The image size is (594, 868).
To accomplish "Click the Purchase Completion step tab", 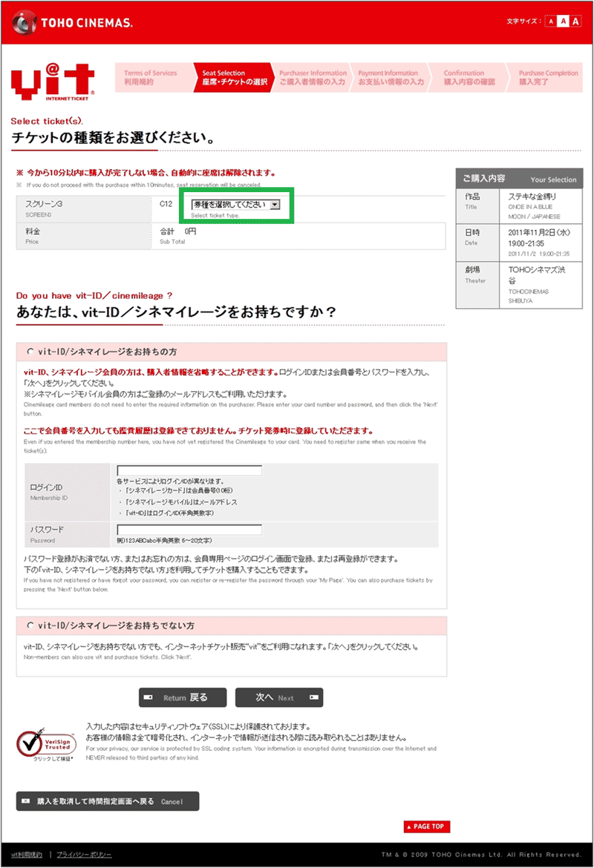I will point(545,77).
